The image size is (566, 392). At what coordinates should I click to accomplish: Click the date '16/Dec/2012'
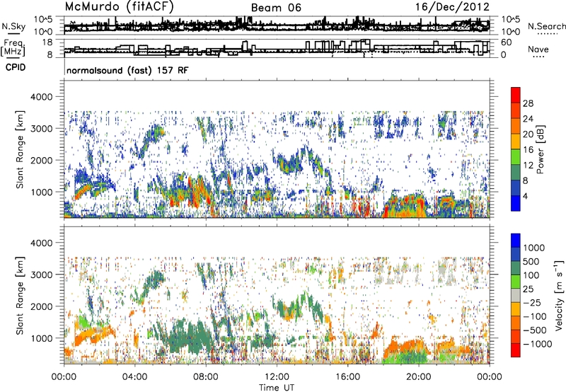click(x=452, y=7)
